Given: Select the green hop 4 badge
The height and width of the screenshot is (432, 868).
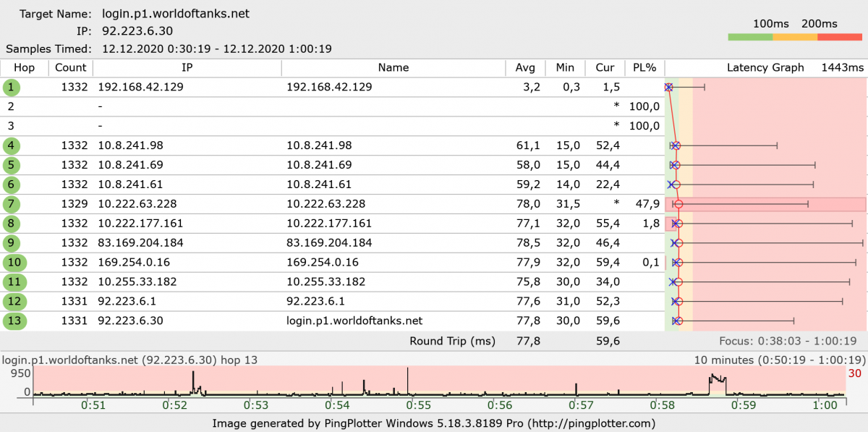Looking at the screenshot, I should coord(12,146).
